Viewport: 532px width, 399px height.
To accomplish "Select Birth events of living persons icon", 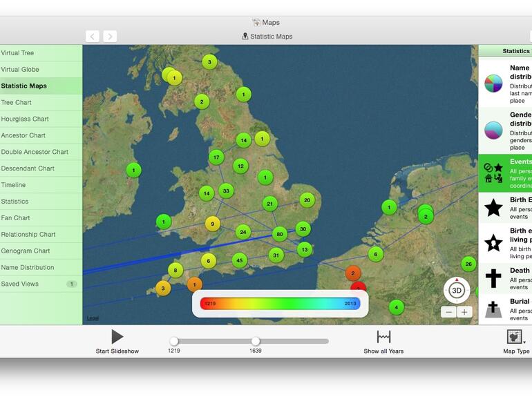I will click(x=493, y=243).
